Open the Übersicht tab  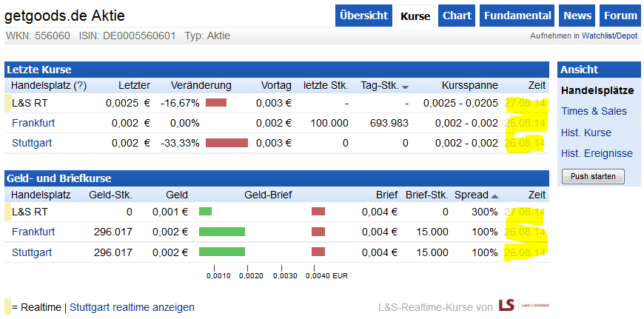coord(364,16)
